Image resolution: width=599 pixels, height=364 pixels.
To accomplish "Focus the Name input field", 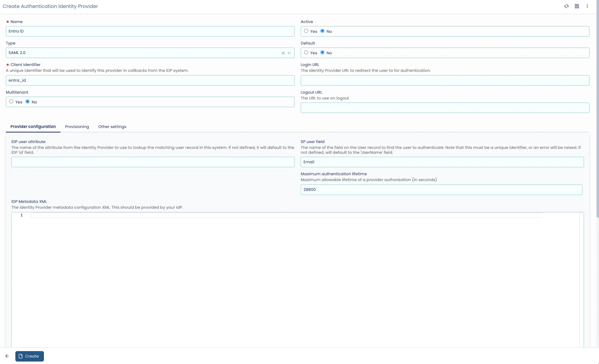I will (x=150, y=31).
